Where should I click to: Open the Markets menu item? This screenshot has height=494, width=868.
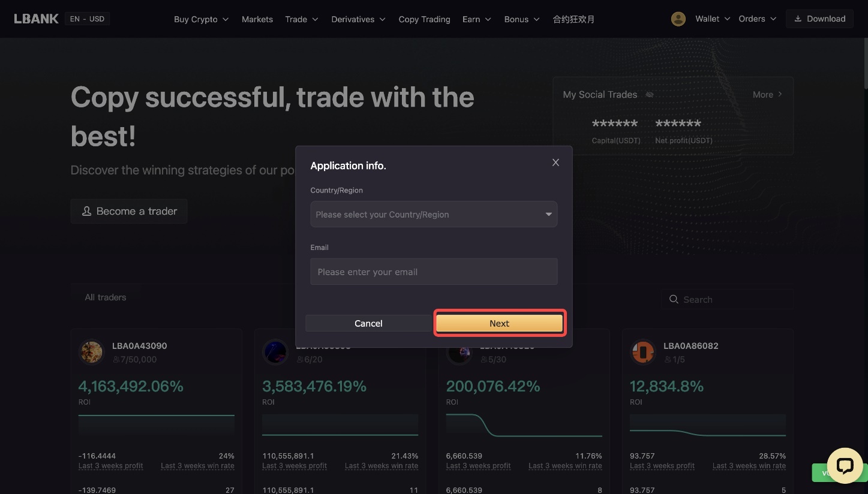click(257, 19)
